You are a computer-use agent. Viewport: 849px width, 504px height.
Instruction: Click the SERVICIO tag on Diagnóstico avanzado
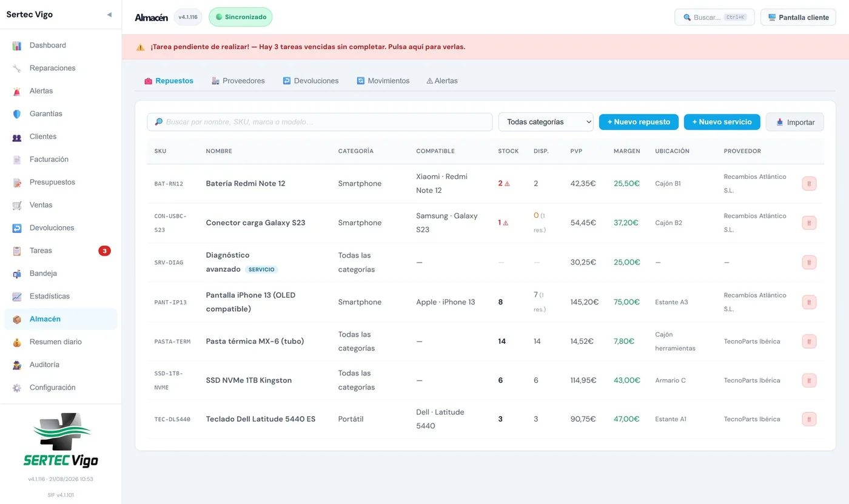pyautogui.click(x=261, y=269)
